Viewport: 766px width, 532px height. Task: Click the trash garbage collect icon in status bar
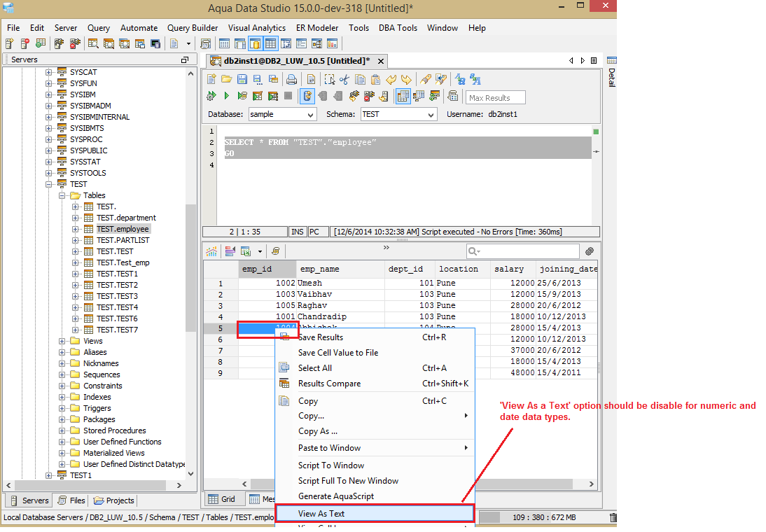613,517
